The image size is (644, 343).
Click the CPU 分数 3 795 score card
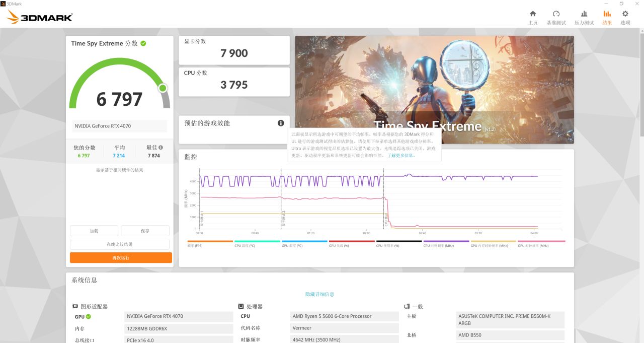234,82
